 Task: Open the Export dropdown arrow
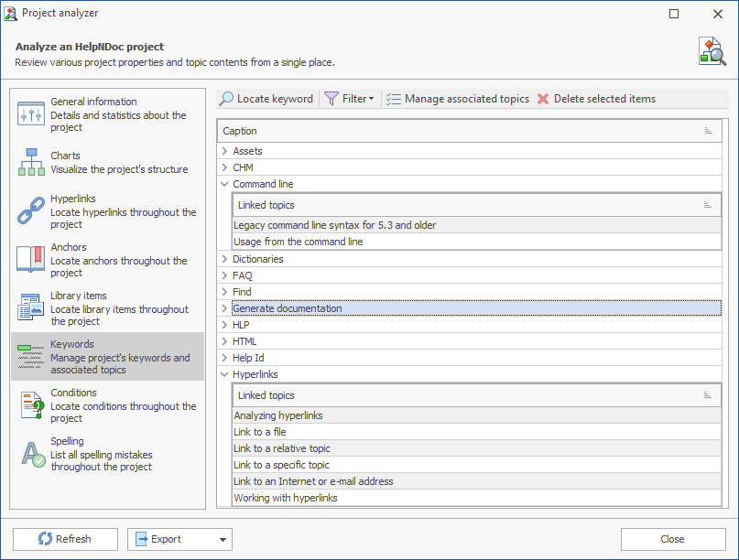(x=223, y=540)
